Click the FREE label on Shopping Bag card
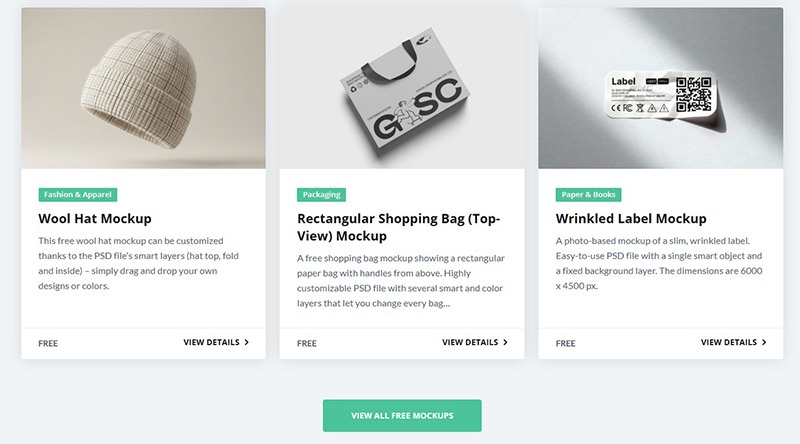800x444 pixels. pyautogui.click(x=307, y=343)
